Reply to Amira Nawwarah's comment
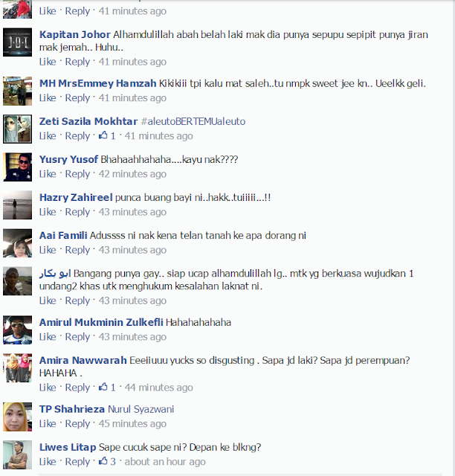 coord(77,387)
